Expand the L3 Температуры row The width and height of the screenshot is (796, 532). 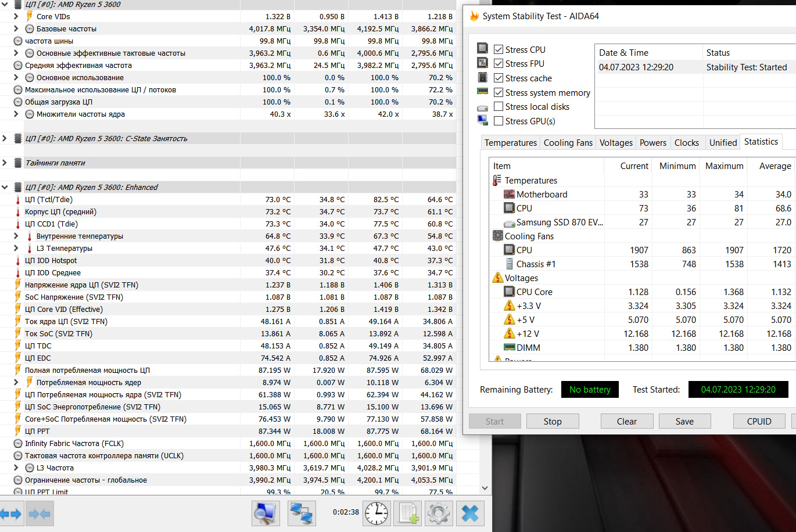click(16, 248)
